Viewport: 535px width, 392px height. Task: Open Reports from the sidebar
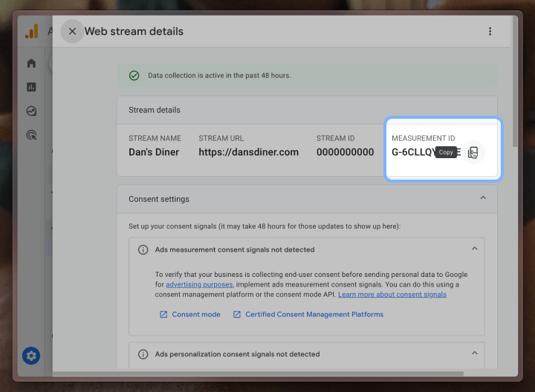[31, 87]
